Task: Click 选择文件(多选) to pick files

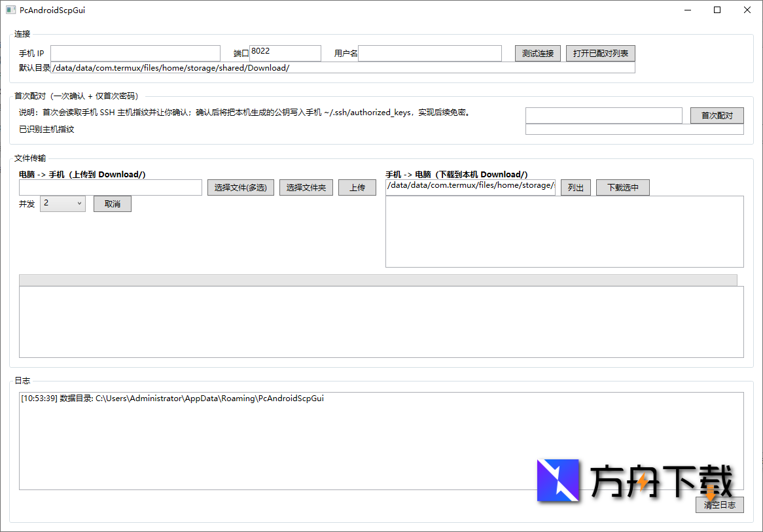Action: point(240,187)
